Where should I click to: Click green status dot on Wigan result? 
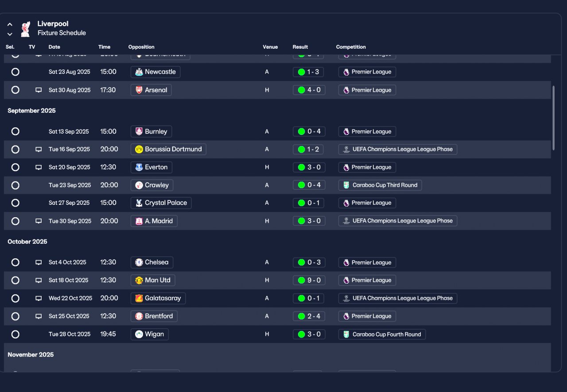click(302, 334)
